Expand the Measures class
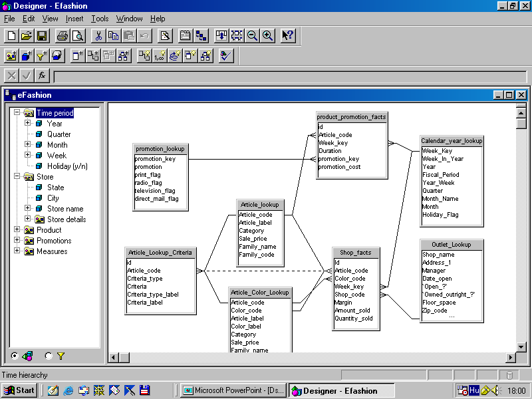This screenshot has width=532, height=399. [x=17, y=251]
